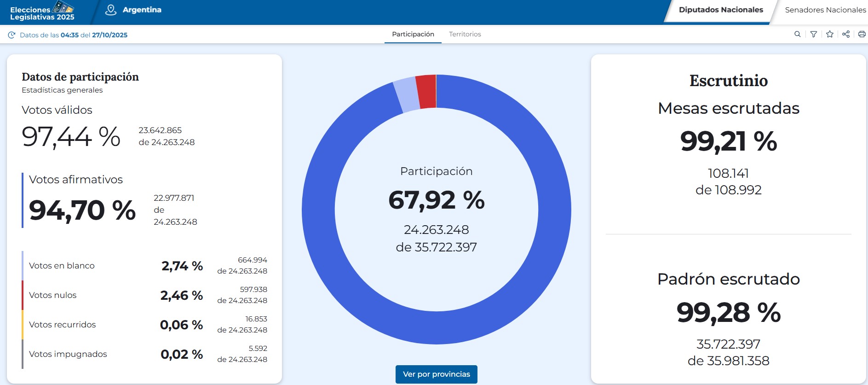Click the red null votes donut segment

tap(426, 92)
